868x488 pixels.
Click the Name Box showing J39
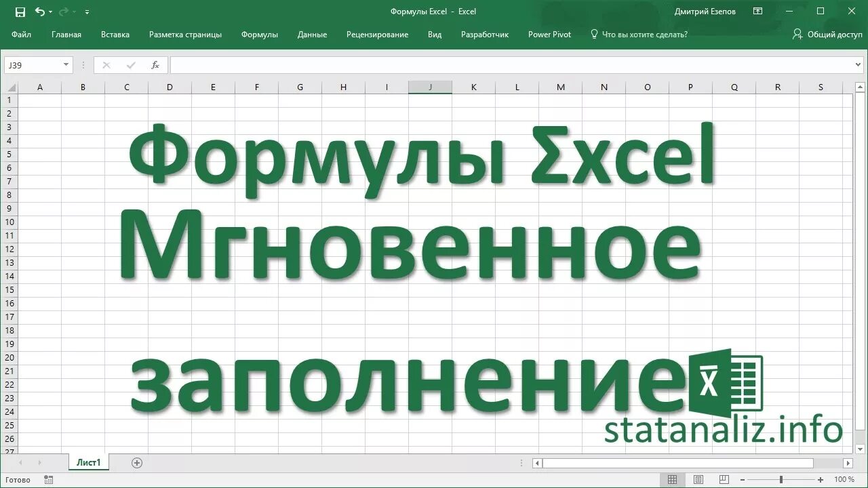(33, 65)
